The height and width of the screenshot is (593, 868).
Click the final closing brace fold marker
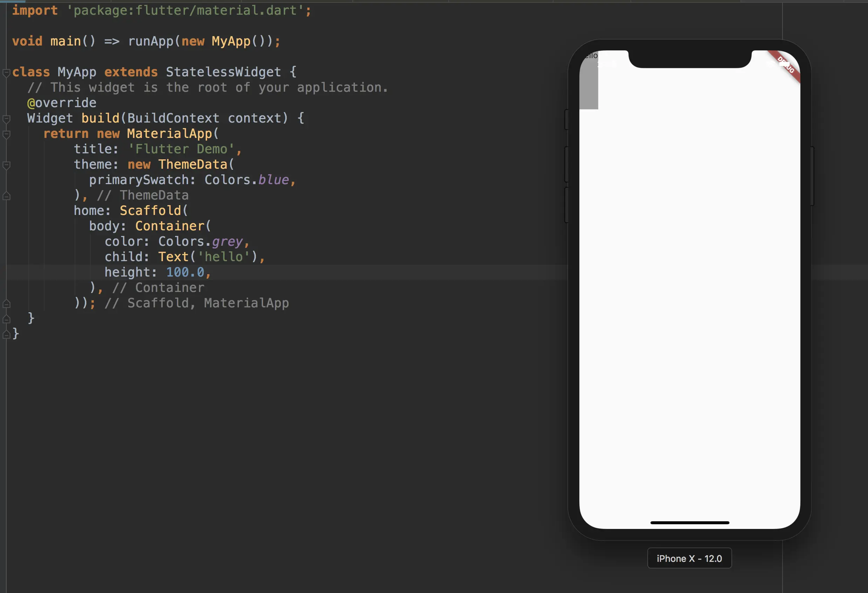tap(6, 334)
